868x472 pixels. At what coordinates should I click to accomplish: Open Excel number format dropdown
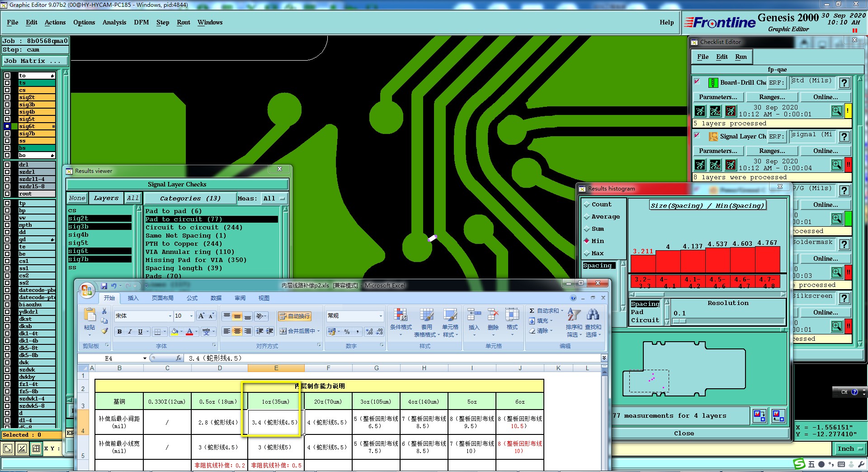click(x=381, y=316)
